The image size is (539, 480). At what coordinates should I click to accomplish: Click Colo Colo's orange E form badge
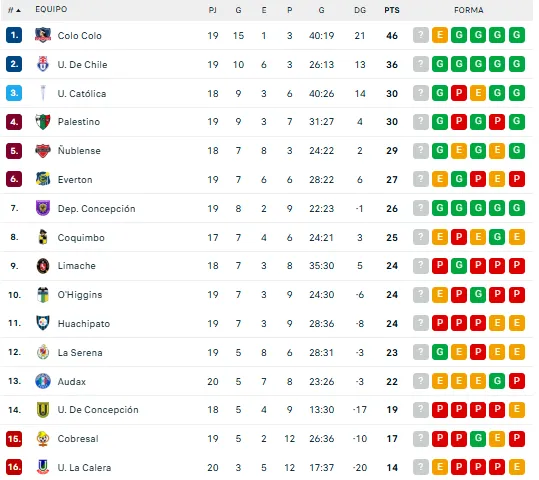[x=440, y=35]
